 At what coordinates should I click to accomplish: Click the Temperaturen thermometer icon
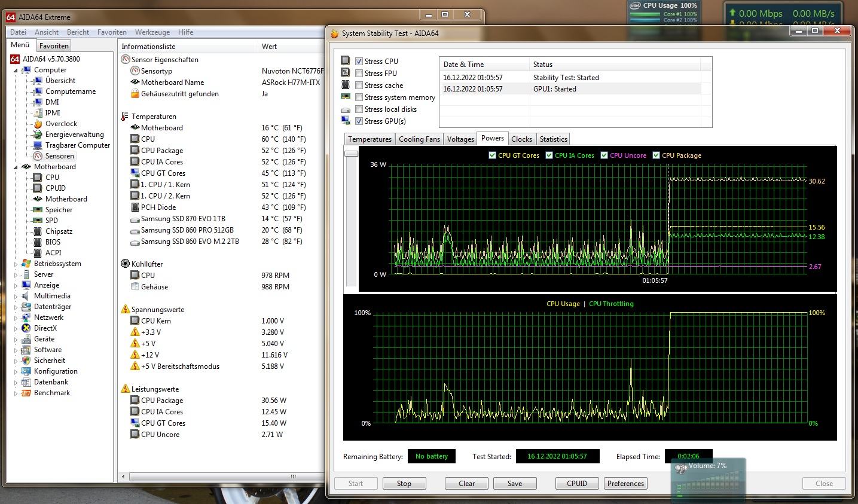click(126, 117)
